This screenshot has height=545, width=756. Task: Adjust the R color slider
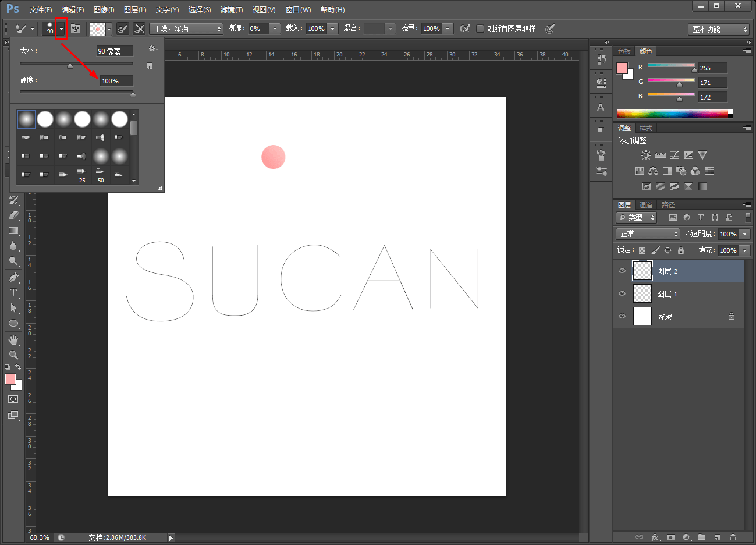694,70
